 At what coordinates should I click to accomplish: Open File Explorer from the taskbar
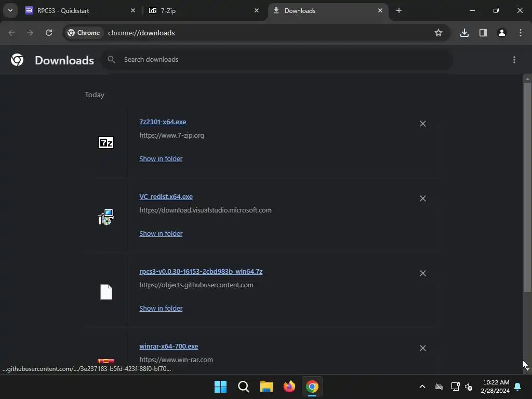267,387
